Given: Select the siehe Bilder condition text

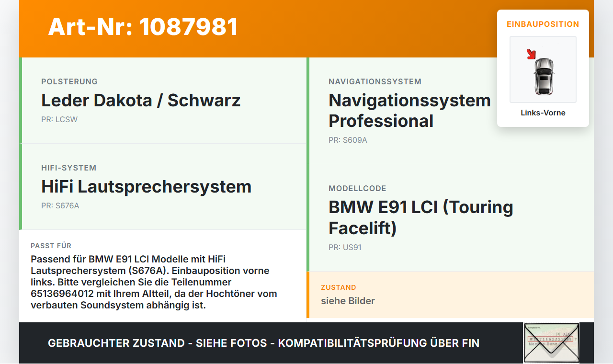Looking at the screenshot, I should tap(348, 301).
